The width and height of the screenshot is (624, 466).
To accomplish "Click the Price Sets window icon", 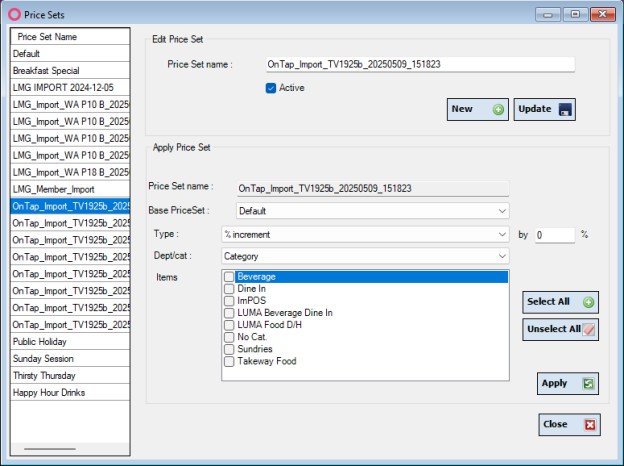I will [x=13, y=14].
